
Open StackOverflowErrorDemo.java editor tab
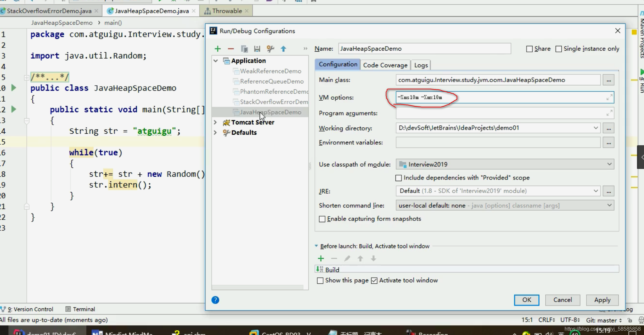click(x=49, y=11)
